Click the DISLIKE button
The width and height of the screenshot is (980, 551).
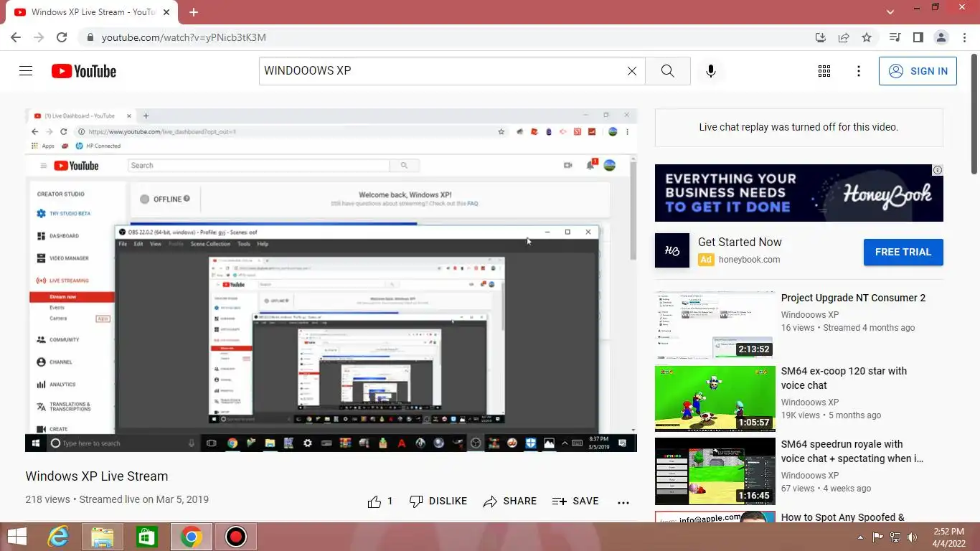coord(438,501)
